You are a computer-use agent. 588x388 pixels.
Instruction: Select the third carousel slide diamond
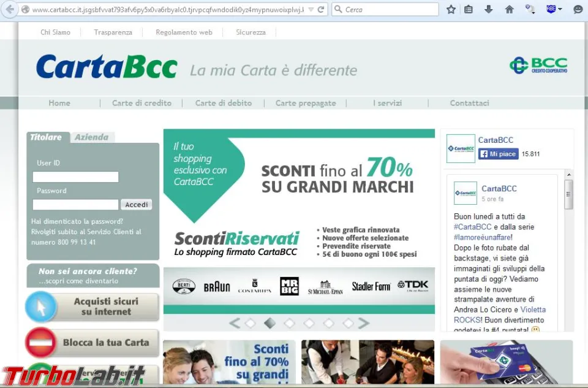tap(289, 323)
